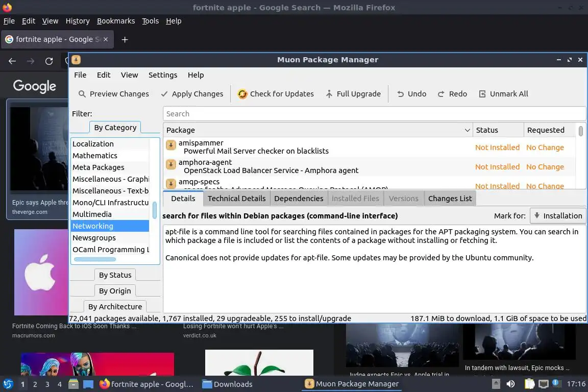Viewport: 588px width, 392px height.
Task: Click the file manager taskbar launcher
Action: (x=73, y=384)
